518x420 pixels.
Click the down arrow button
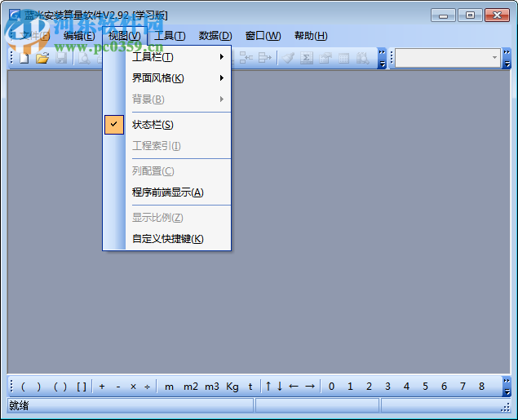click(280, 386)
